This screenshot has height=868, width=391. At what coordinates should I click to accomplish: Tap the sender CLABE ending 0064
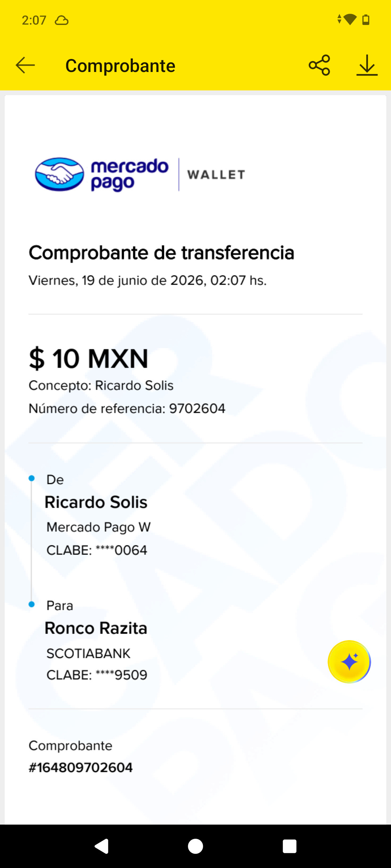[x=97, y=550]
